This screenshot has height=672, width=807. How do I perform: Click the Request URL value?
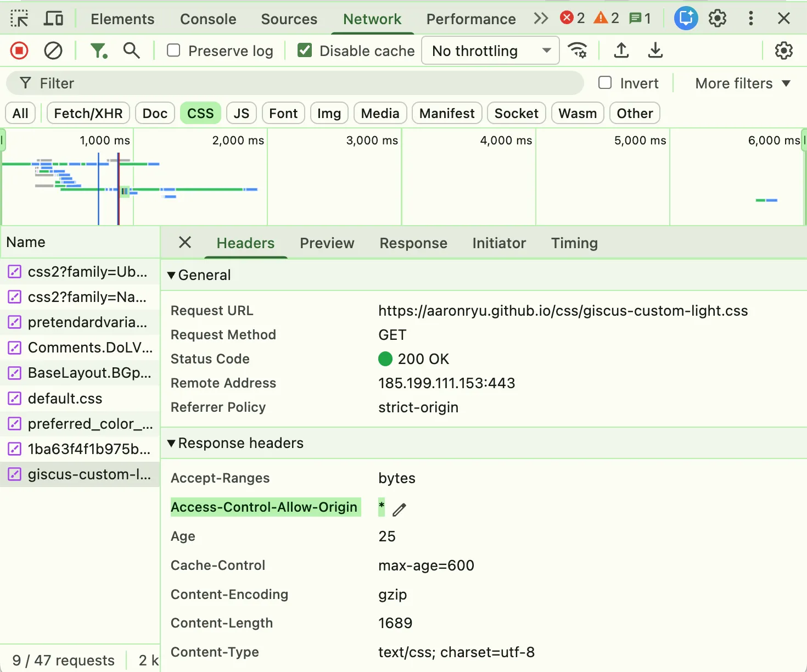[x=563, y=311]
